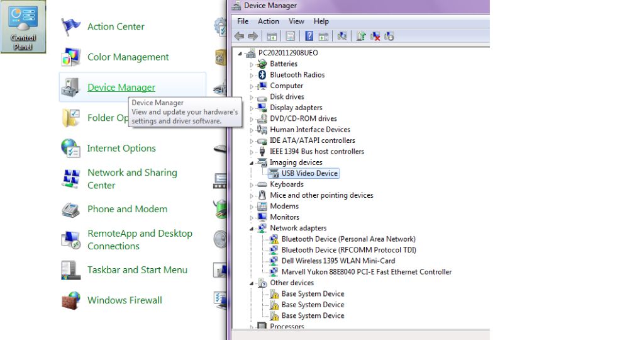The image size is (644, 340).
Task: Click the Forward arrow in Device Manager toolbar
Action: point(253,36)
